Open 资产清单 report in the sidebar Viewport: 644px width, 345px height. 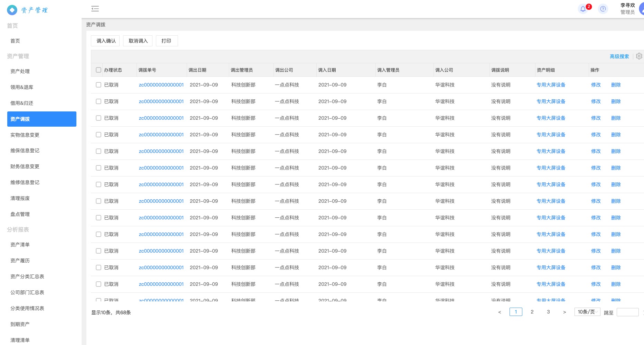(x=20, y=245)
